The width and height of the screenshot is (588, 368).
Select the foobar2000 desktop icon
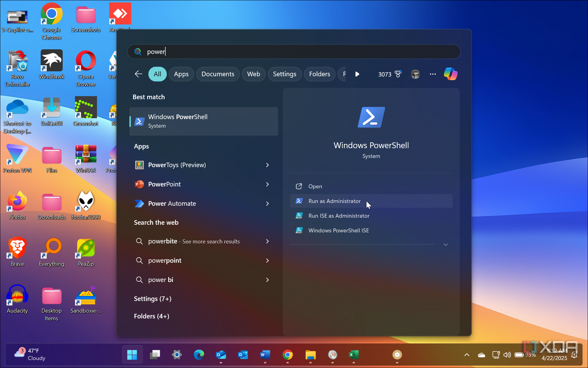[86, 205]
